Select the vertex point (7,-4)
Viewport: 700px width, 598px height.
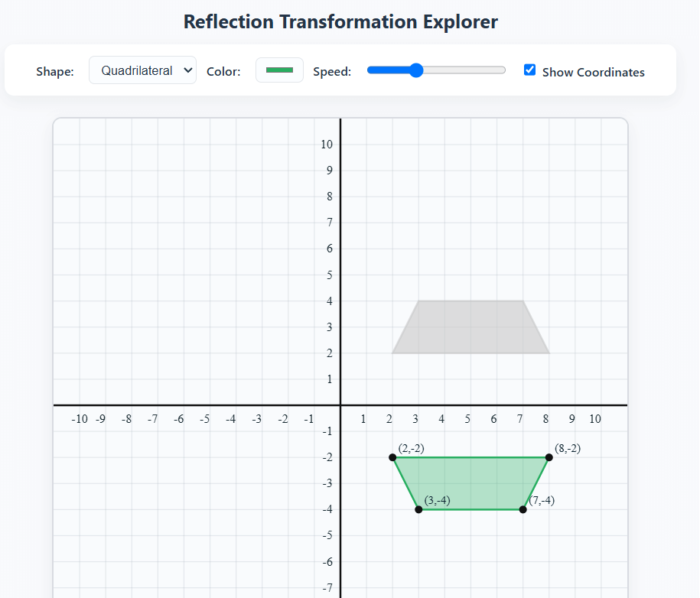[x=523, y=509]
